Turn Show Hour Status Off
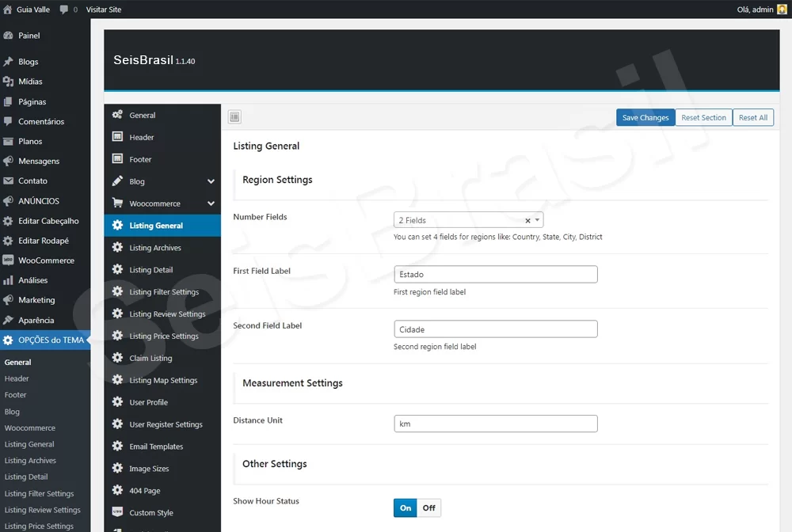The height and width of the screenshot is (532, 792). [x=428, y=508]
